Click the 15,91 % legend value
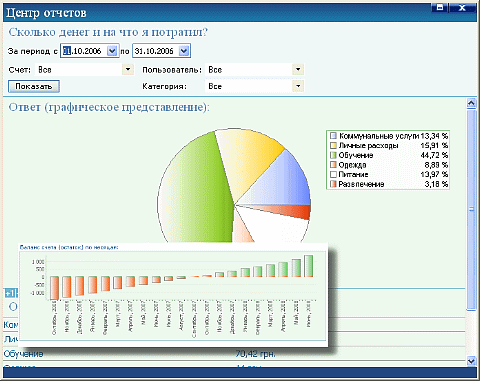This screenshot has height=381, width=480. (434, 145)
